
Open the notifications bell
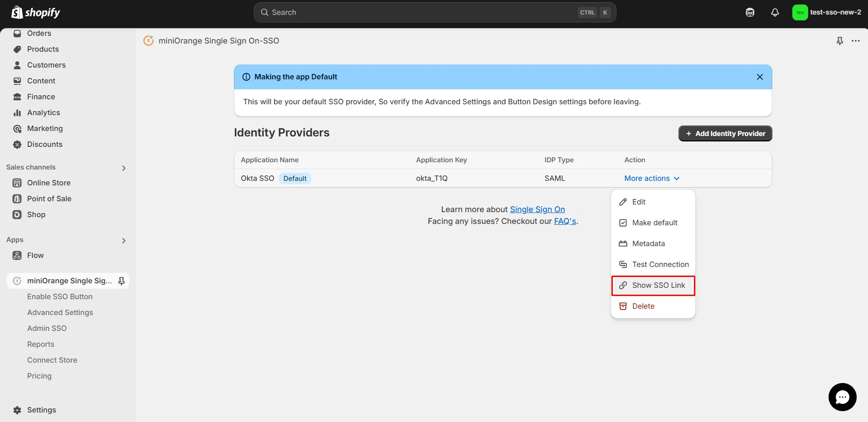[775, 13]
